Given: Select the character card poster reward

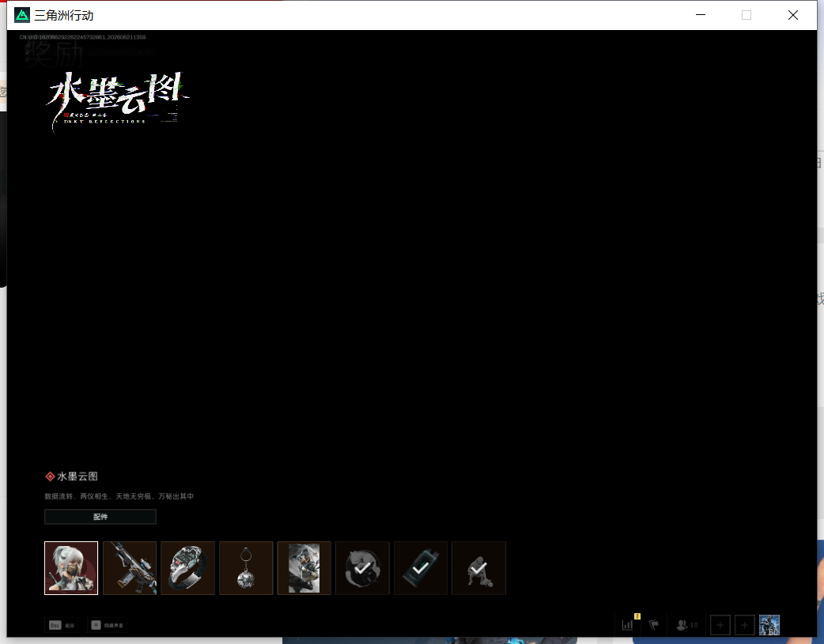Looking at the screenshot, I should tap(304, 568).
